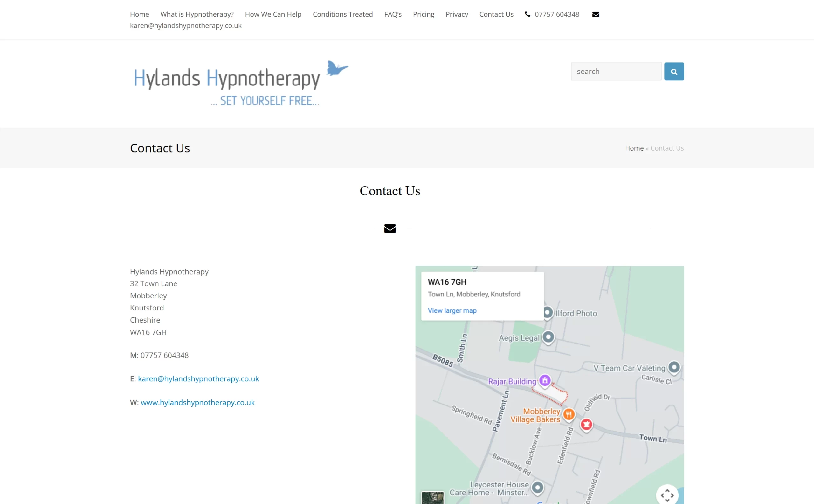
Task: Click the Leycester House Care Home marker
Action: click(x=537, y=488)
